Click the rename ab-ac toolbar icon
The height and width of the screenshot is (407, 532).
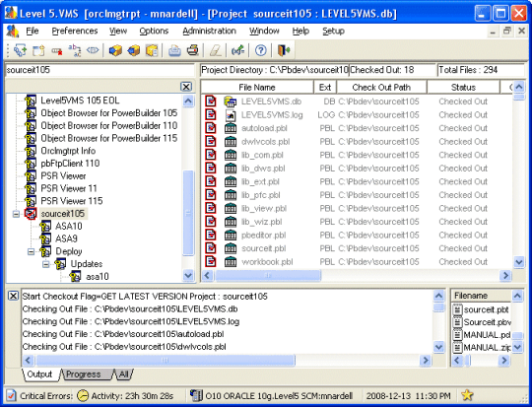pyautogui.click(x=75, y=50)
